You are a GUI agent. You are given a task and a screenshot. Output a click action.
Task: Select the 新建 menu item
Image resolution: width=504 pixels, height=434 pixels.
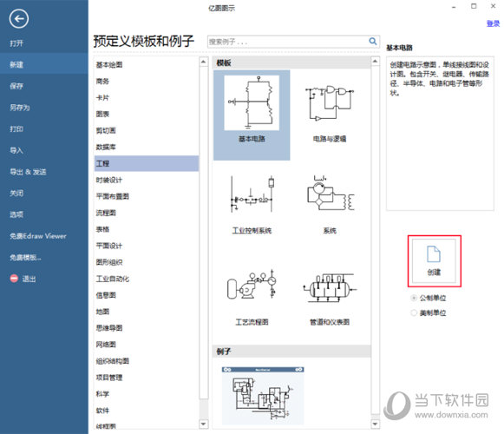pyautogui.click(x=44, y=64)
